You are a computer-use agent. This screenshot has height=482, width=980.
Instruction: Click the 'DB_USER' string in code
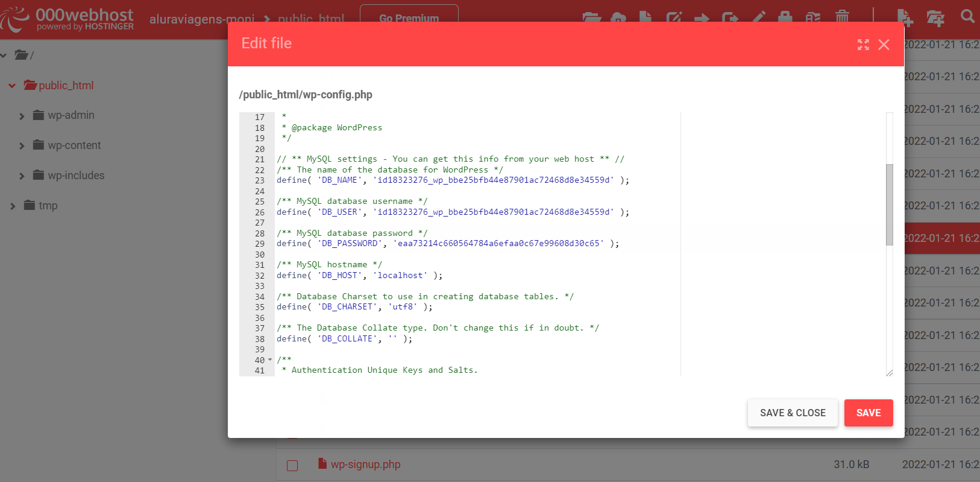[341, 212]
